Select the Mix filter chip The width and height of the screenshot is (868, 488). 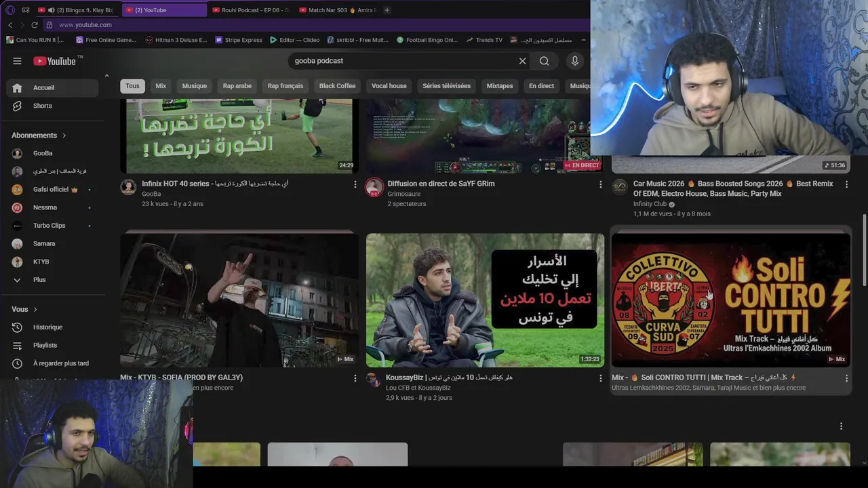coord(161,86)
